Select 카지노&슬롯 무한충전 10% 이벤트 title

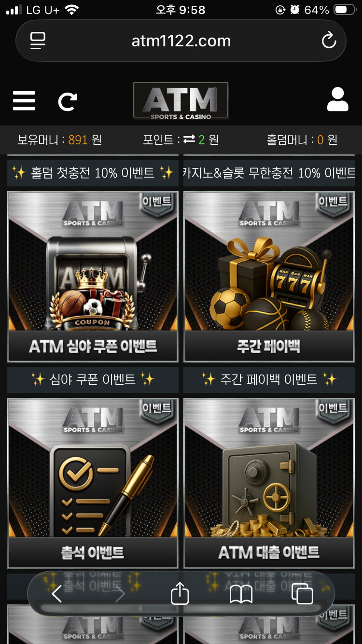[x=269, y=173]
